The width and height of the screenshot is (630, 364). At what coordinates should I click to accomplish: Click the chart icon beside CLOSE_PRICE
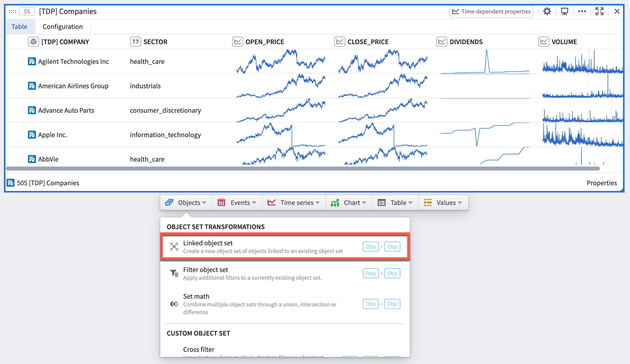point(339,42)
